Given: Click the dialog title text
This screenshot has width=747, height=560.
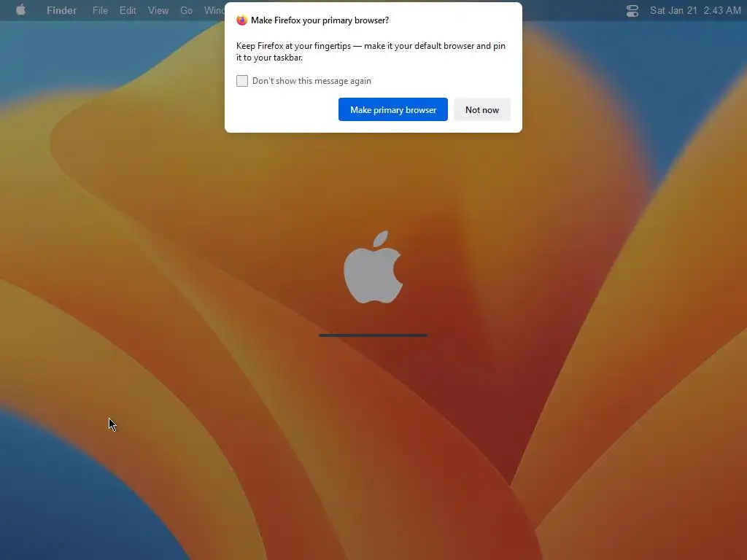Looking at the screenshot, I should point(320,20).
